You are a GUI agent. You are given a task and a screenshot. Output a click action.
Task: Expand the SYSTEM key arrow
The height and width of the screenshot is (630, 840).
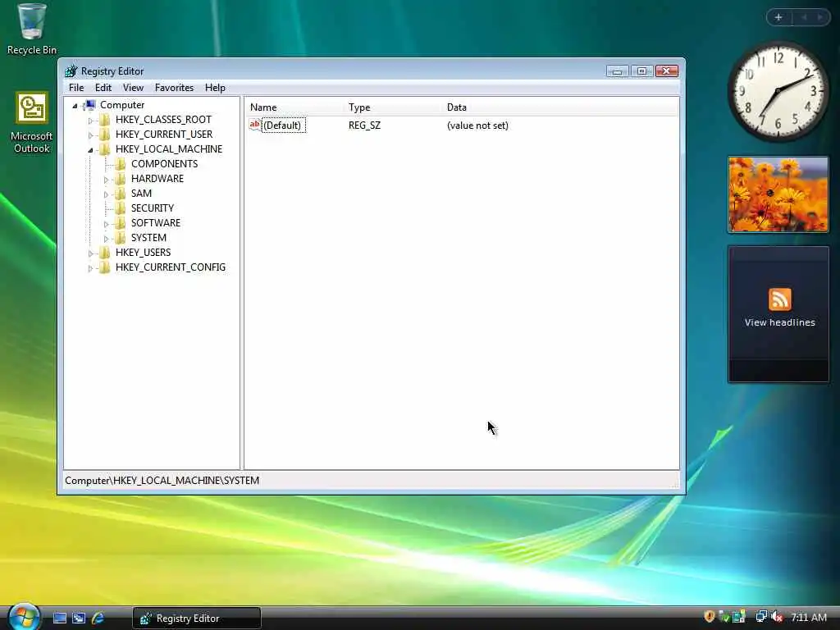pyautogui.click(x=106, y=239)
